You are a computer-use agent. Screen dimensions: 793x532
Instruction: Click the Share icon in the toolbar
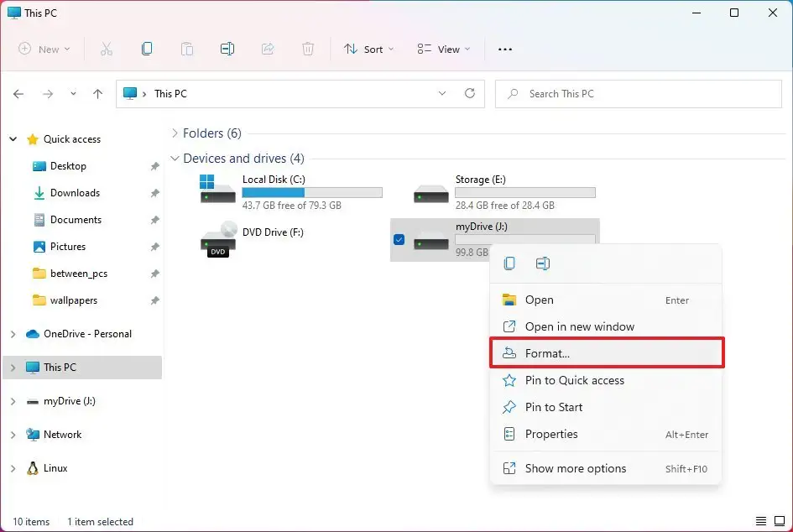click(268, 49)
